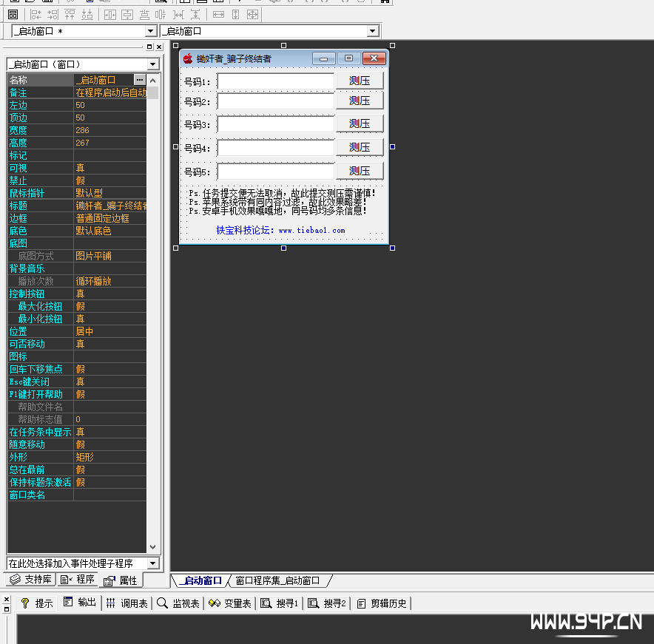The width and height of the screenshot is (654, 644).
Task: Toggle the 禁止 property value 假
Action: click(x=110, y=180)
